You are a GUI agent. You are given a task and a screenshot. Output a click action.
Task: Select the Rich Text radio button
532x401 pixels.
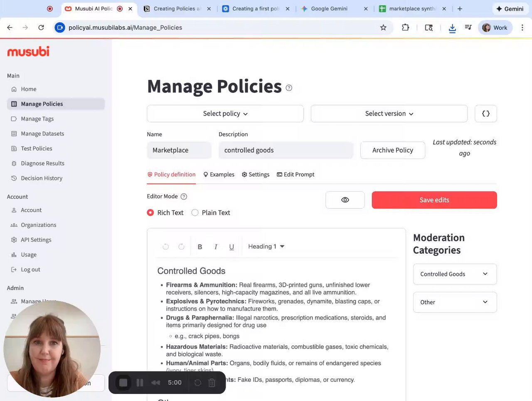pos(150,213)
